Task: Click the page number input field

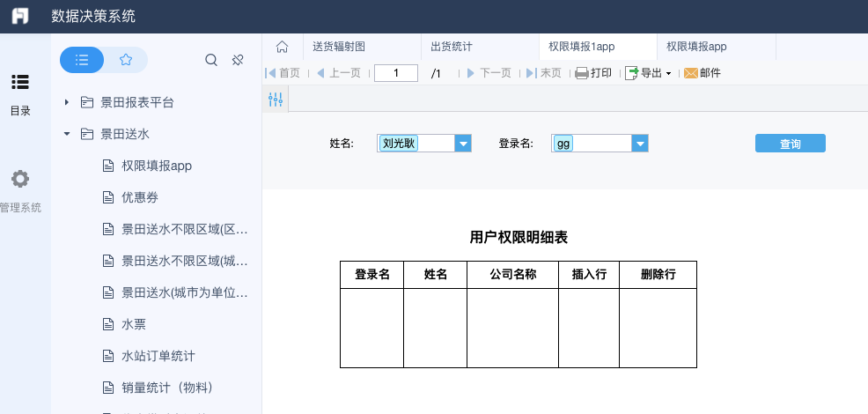Action: click(395, 73)
